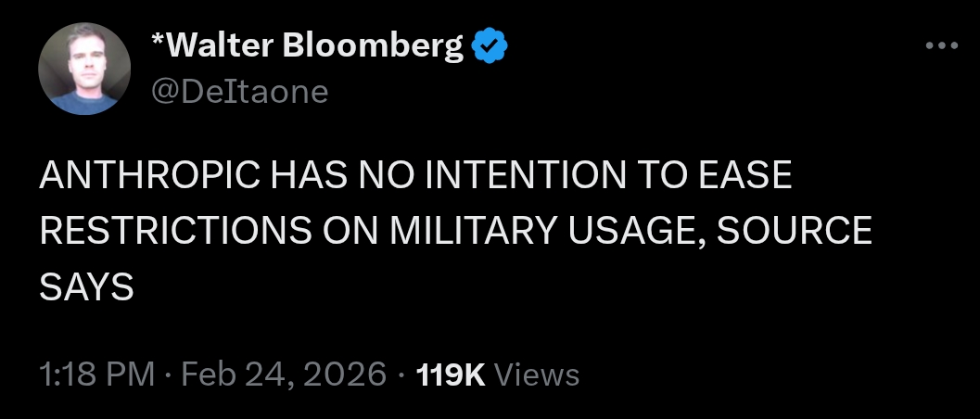Open the tweet's three-dot More menu

941,45
